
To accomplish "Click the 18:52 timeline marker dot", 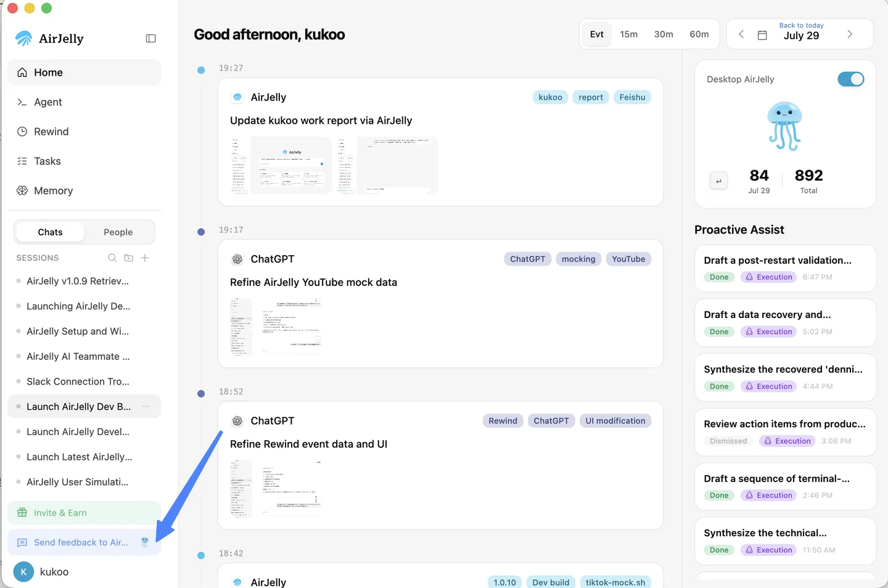I will pyautogui.click(x=201, y=394).
